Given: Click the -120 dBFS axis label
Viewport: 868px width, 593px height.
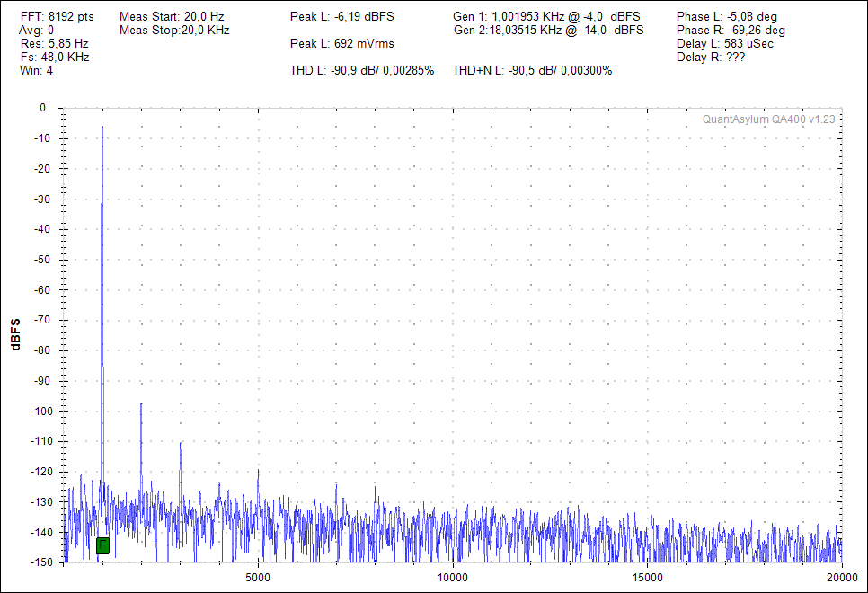Looking at the screenshot, I should click(40, 472).
